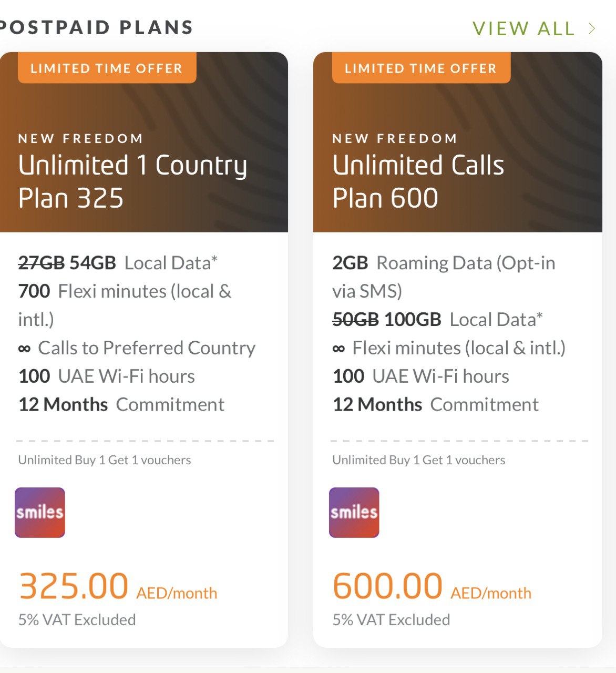Viewport: 616px width, 673px height.
Task: Tap 100GB Local Data on Plan 600
Action: 437,320
